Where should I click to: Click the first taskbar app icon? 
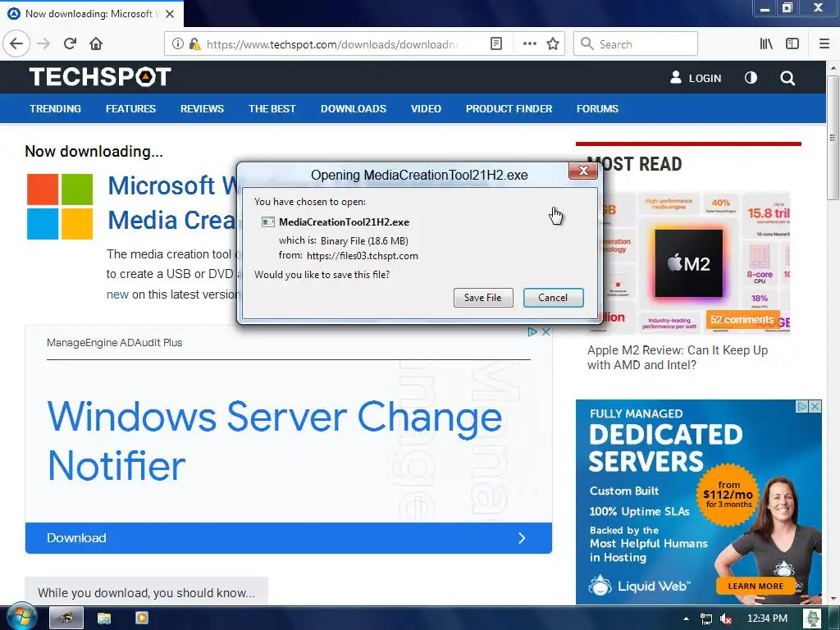pos(66,619)
